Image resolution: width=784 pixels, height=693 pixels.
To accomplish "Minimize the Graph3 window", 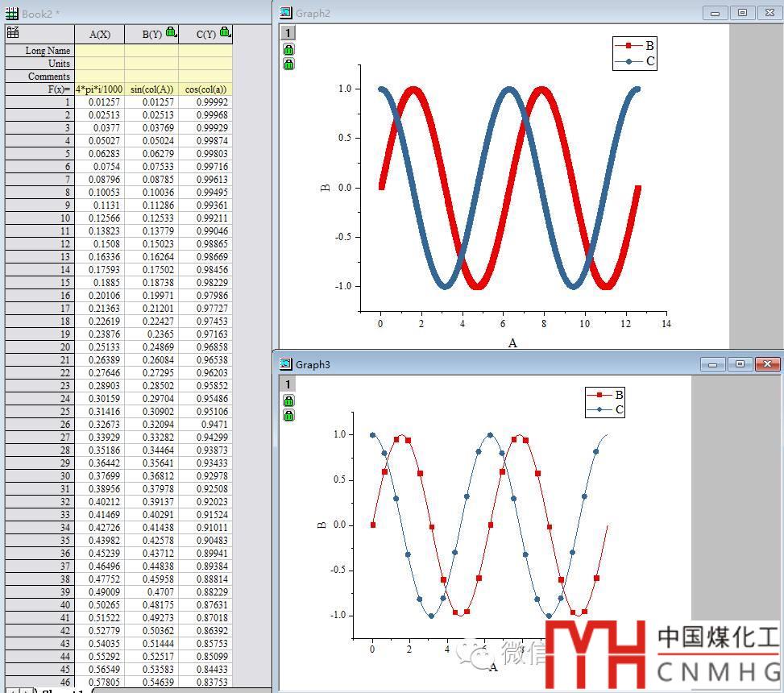I will coord(712,364).
